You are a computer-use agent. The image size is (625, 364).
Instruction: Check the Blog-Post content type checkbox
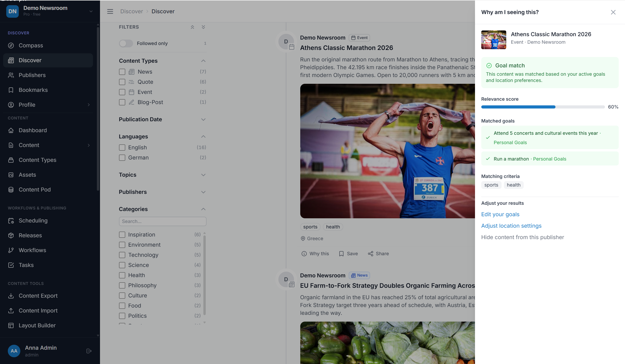point(122,102)
